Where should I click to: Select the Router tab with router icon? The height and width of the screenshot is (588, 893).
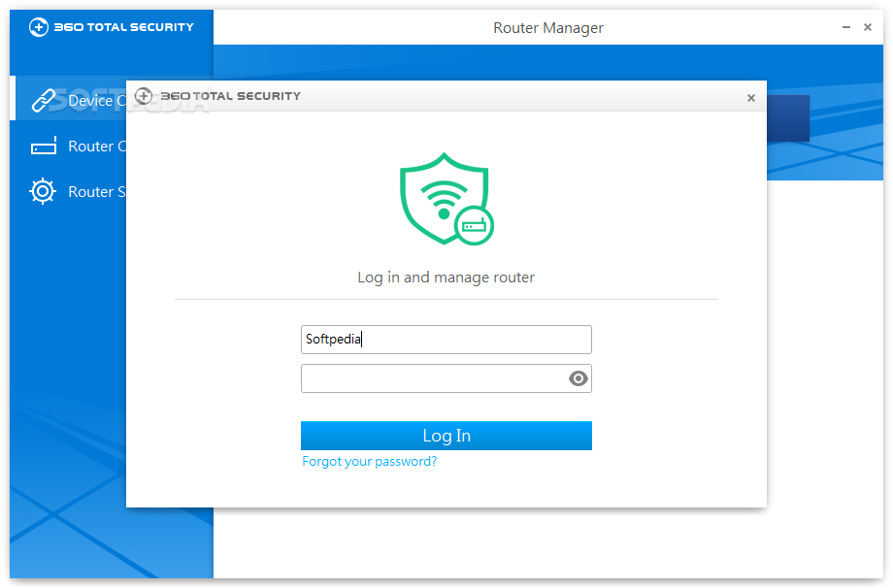point(44,146)
